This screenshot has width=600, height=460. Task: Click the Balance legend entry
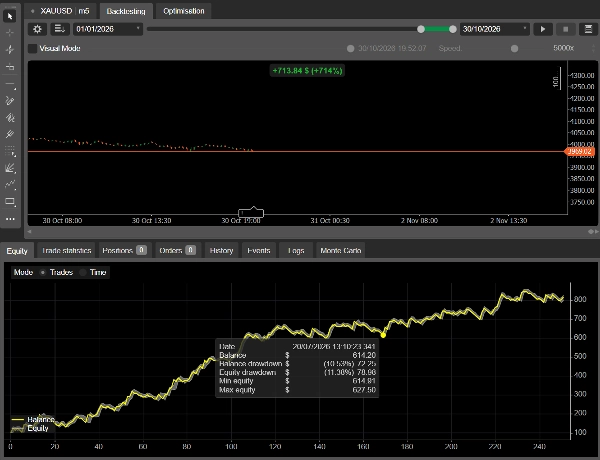pyautogui.click(x=33, y=419)
